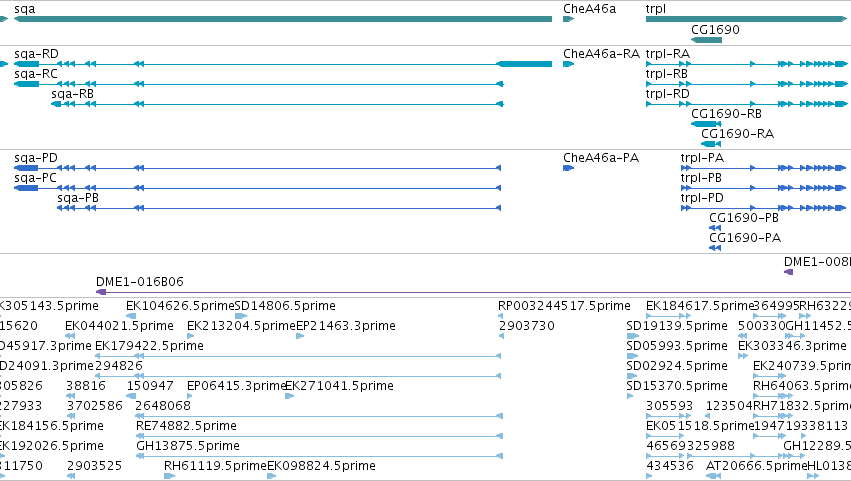The image size is (851, 481).
Task: Select the EK271041.5prime label
Action: click(x=339, y=386)
